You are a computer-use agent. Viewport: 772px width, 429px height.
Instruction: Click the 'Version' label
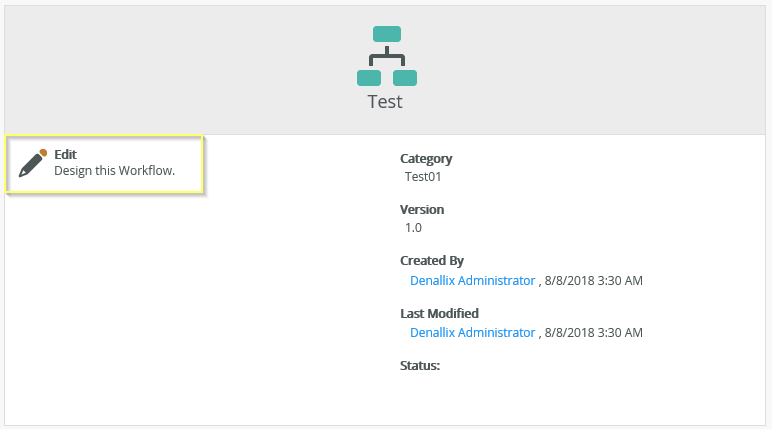click(x=422, y=209)
